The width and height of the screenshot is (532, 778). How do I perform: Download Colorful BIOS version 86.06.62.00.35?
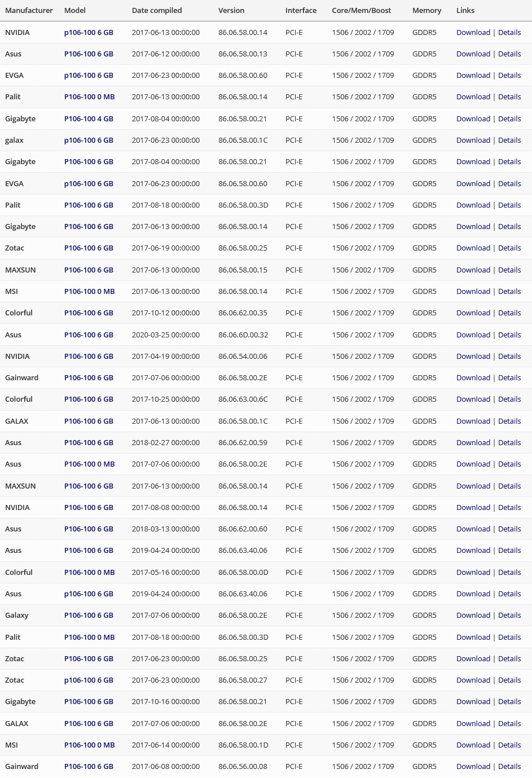coord(473,313)
